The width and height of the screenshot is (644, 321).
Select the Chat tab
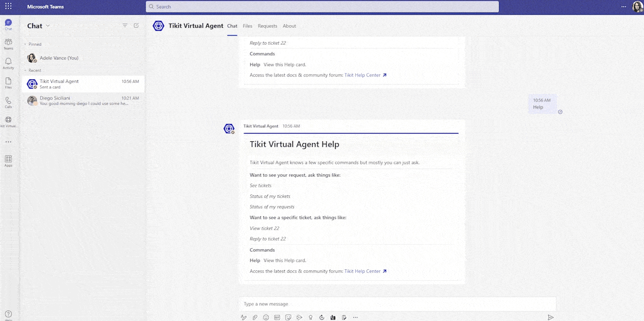(x=232, y=26)
